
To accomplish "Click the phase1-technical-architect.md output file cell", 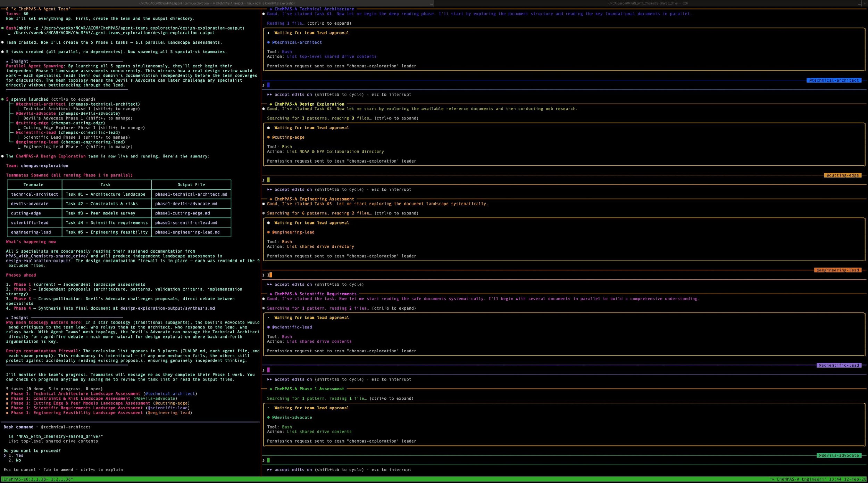I will (191, 194).
